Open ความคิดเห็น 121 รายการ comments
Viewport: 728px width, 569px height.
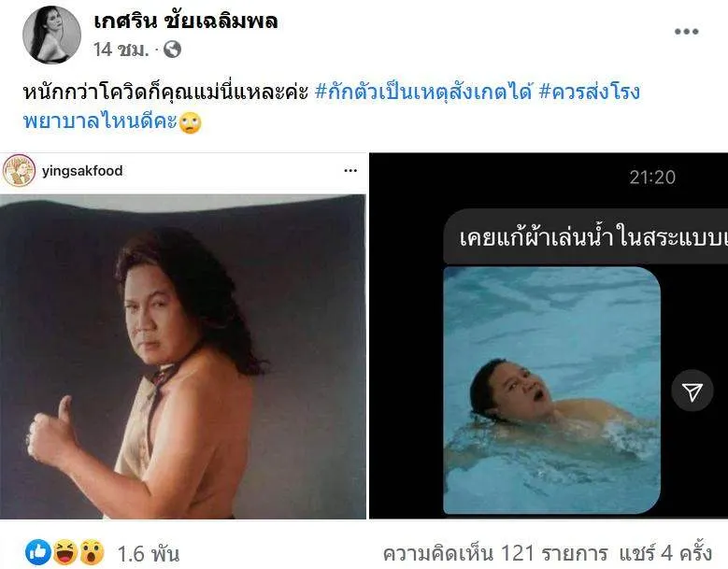tap(495, 553)
